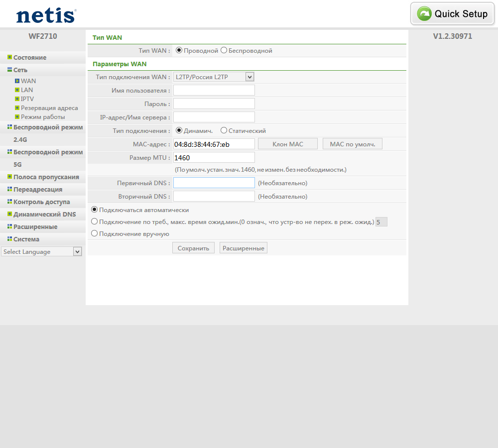Expand the Переадресация section
The width and height of the screenshot is (498, 448).
pyautogui.click(x=38, y=189)
